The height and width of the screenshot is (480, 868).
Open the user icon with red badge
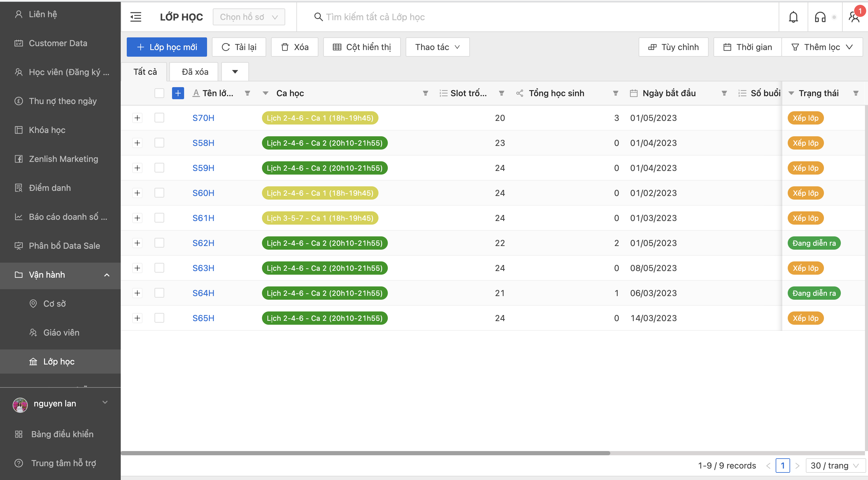[854, 17]
